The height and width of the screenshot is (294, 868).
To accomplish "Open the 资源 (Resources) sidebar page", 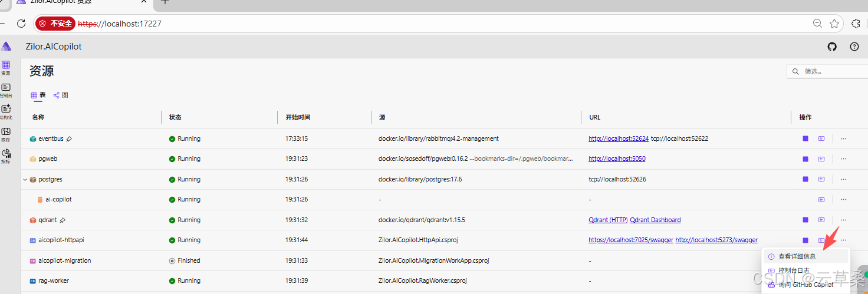I will pos(5,68).
